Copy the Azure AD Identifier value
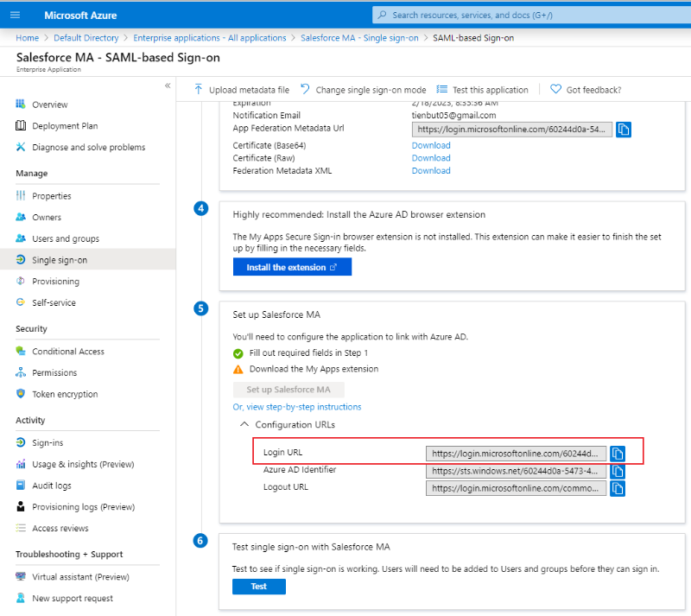Viewport: 691px width, 616px height. click(618, 472)
